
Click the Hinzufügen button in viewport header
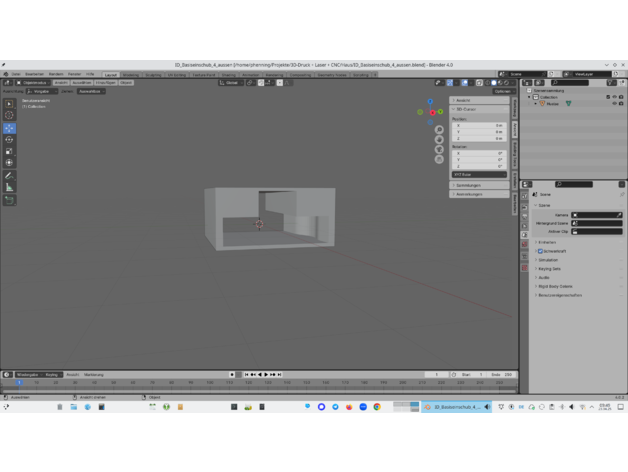pyautogui.click(x=105, y=83)
